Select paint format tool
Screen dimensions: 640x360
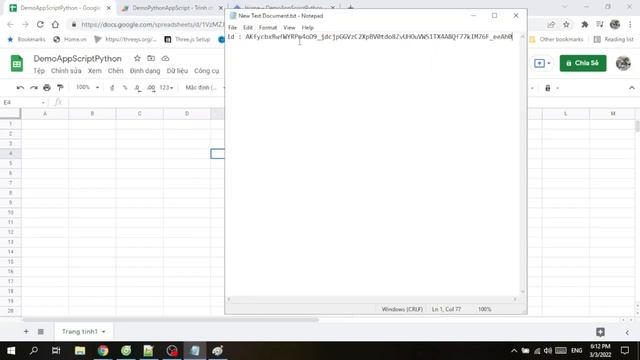point(60,88)
